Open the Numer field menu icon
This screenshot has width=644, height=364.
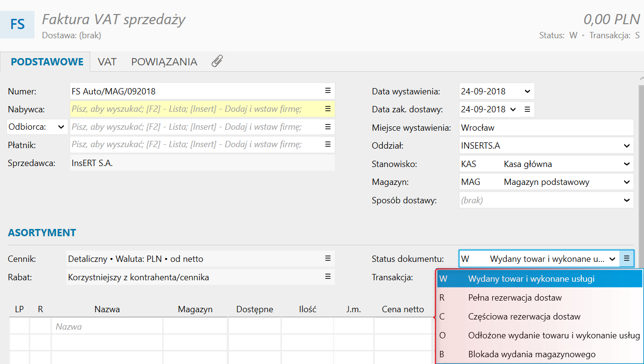(327, 91)
